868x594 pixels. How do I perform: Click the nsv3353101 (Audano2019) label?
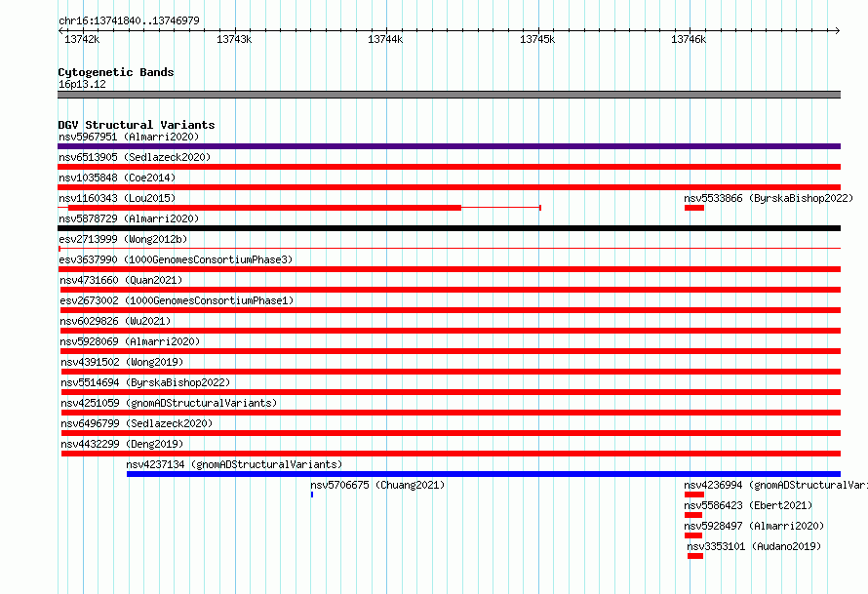point(754,546)
